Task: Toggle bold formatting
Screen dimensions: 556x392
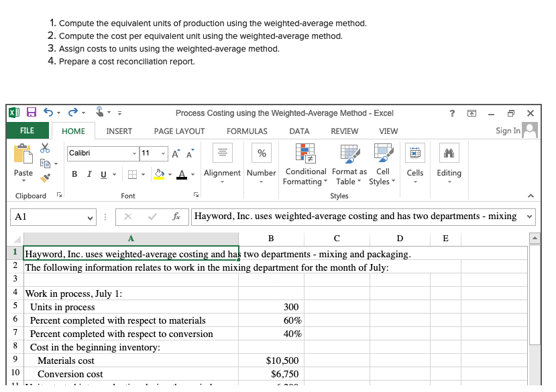Action: (74, 174)
